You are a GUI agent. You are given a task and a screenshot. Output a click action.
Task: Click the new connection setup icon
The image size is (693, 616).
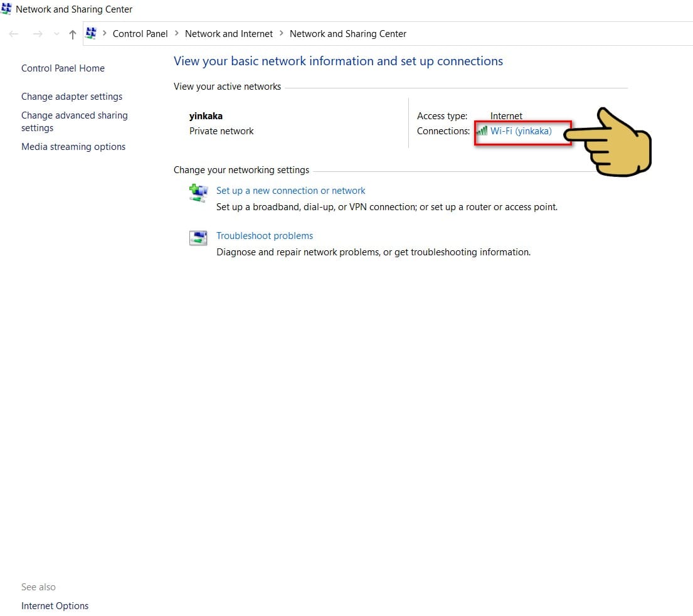pos(198,193)
